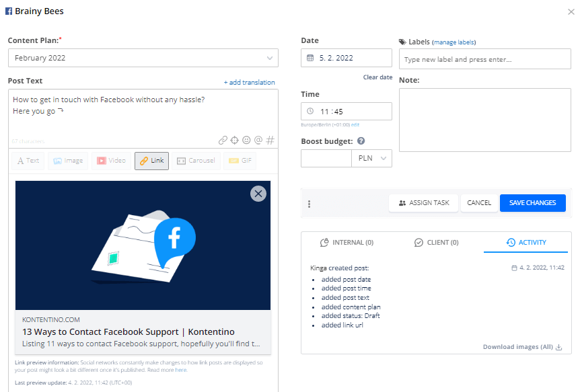Click the '13 Ways to Contact Facebook Support' title

[129, 331]
